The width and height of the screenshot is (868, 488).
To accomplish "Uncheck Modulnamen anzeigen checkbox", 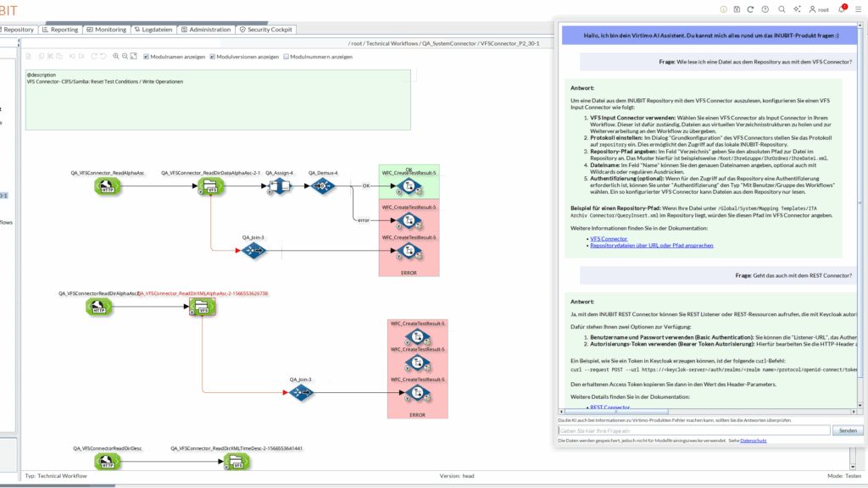I will (147, 57).
